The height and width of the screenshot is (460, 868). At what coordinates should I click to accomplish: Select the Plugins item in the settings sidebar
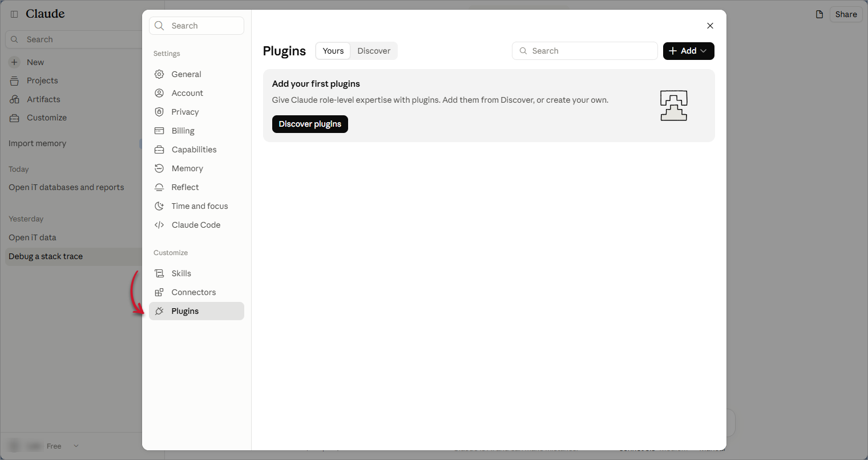pyautogui.click(x=196, y=311)
